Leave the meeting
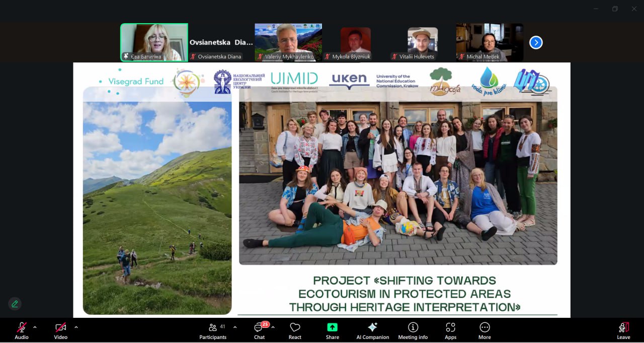The height and width of the screenshot is (343, 644). click(x=623, y=330)
